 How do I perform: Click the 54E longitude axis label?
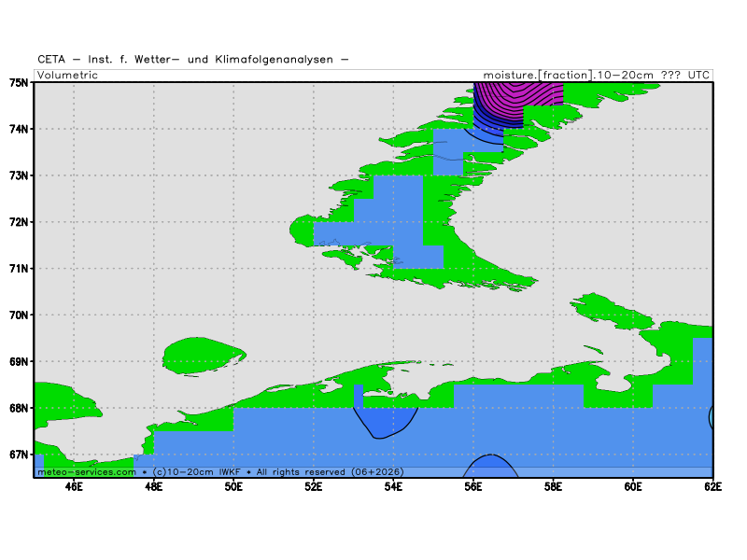393,486
